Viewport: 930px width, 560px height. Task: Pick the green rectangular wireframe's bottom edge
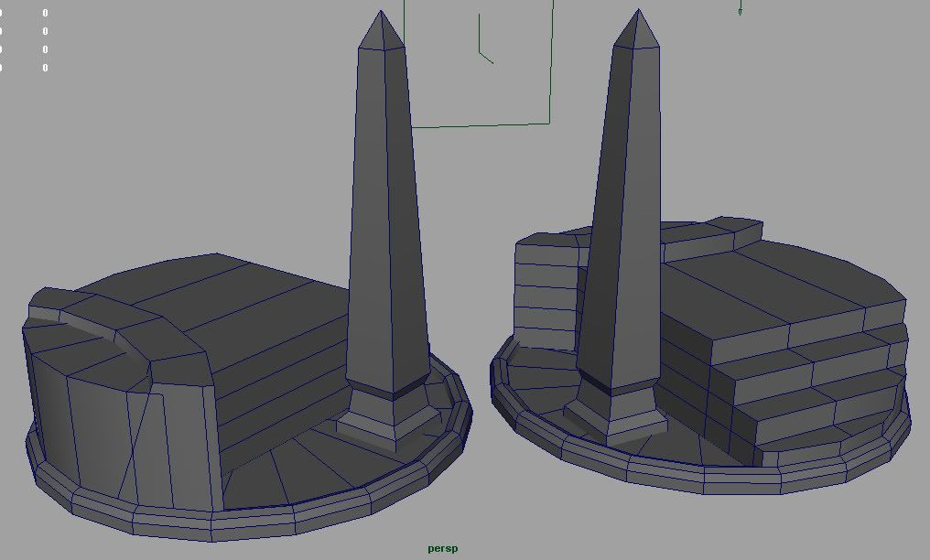(481, 124)
